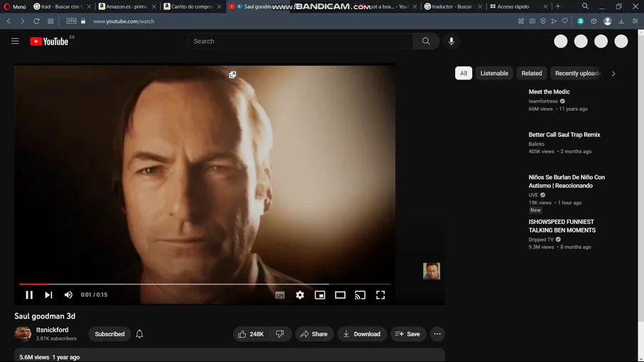Viewport: 644px width, 362px height.
Task: Focus the YouTube Search field
Action: tap(300, 41)
